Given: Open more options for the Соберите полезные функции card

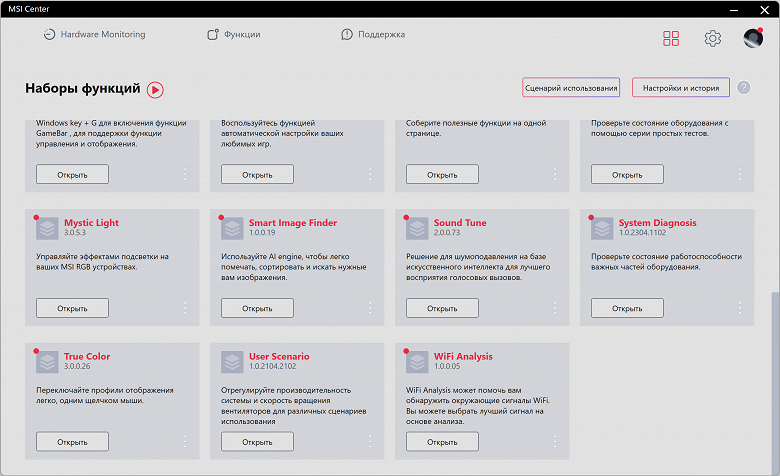Looking at the screenshot, I should click(x=555, y=174).
